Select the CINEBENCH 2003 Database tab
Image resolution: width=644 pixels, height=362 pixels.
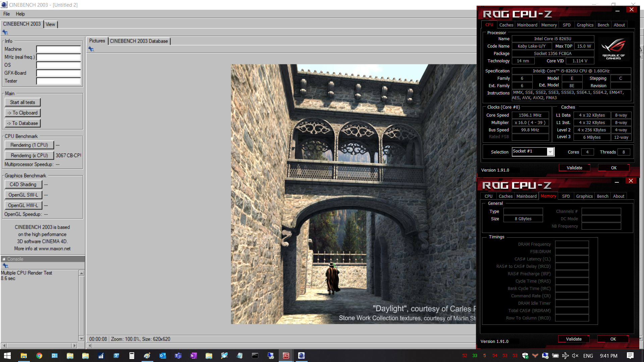coord(139,41)
